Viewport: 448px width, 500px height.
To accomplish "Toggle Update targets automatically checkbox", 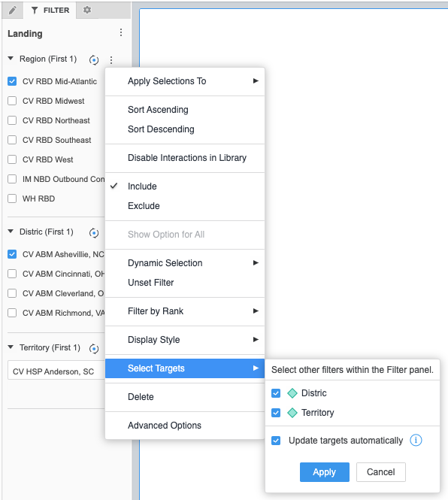I will tap(276, 441).
